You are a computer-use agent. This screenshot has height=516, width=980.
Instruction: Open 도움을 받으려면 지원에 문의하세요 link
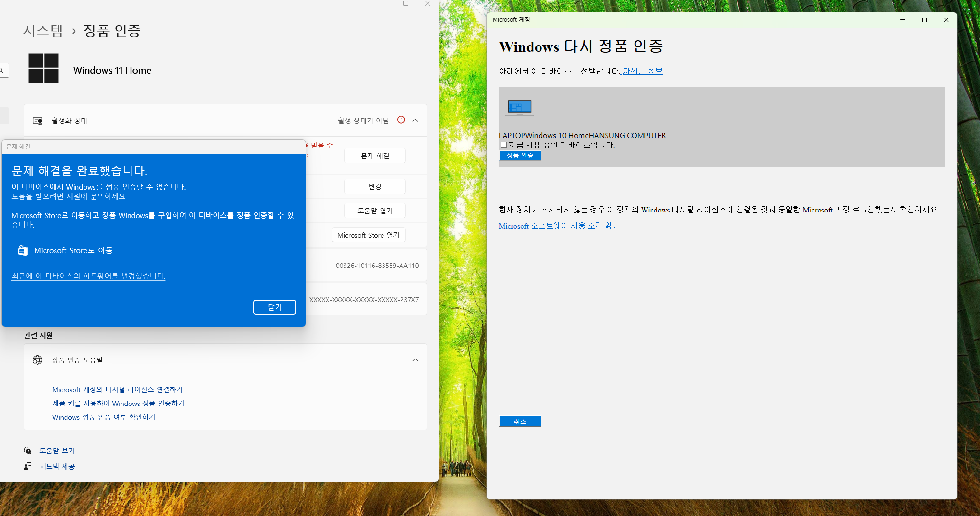pyautogui.click(x=68, y=196)
